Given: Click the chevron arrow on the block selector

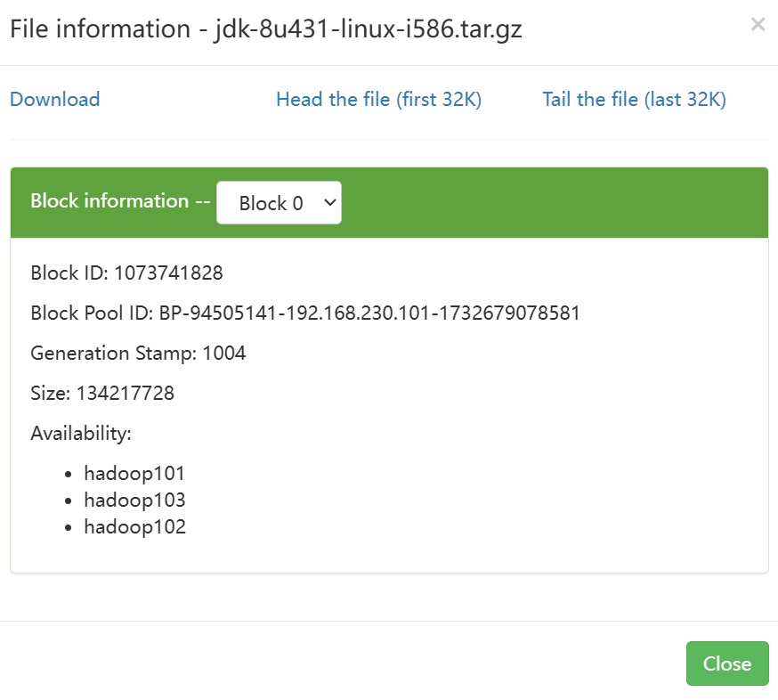Looking at the screenshot, I should pyautogui.click(x=329, y=203).
